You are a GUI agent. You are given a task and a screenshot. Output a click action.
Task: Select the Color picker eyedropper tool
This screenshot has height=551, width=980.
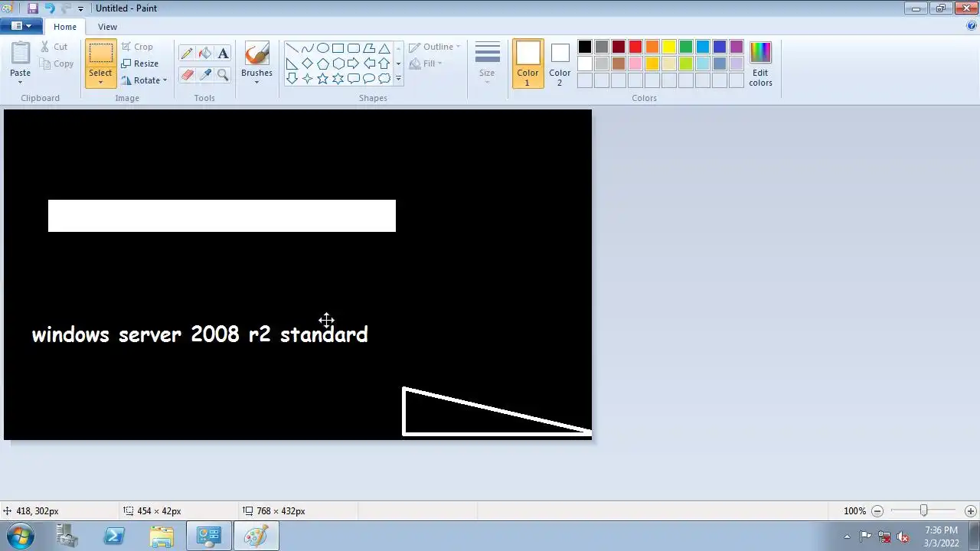click(x=205, y=74)
